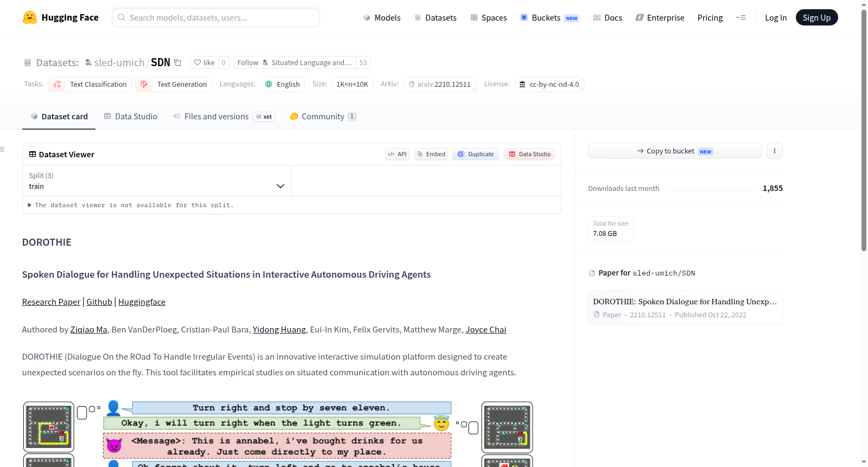
Task: Click the Downloads last month value 1,855
Action: [773, 188]
